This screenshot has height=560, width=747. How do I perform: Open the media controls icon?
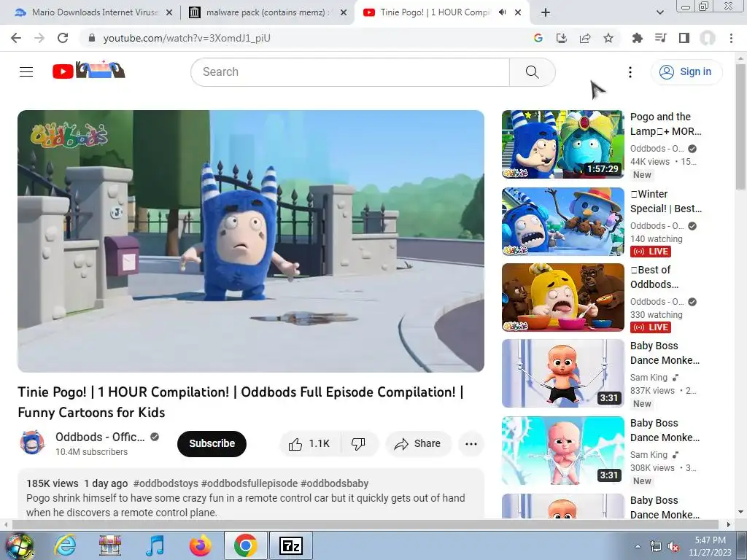pyautogui.click(x=661, y=38)
